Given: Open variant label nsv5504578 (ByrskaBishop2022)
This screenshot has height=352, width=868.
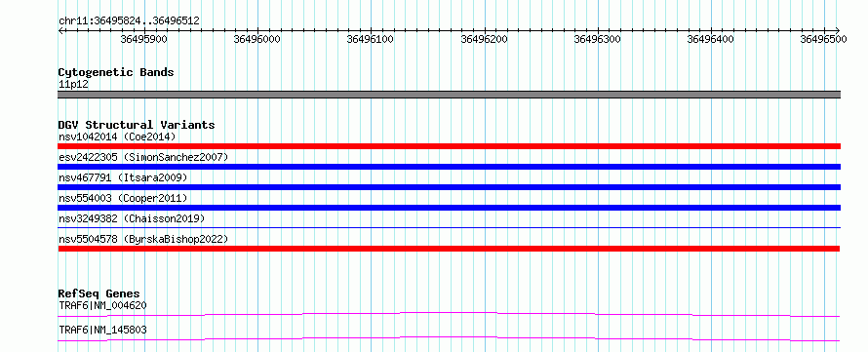Looking at the screenshot, I should click(x=143, y=239).
